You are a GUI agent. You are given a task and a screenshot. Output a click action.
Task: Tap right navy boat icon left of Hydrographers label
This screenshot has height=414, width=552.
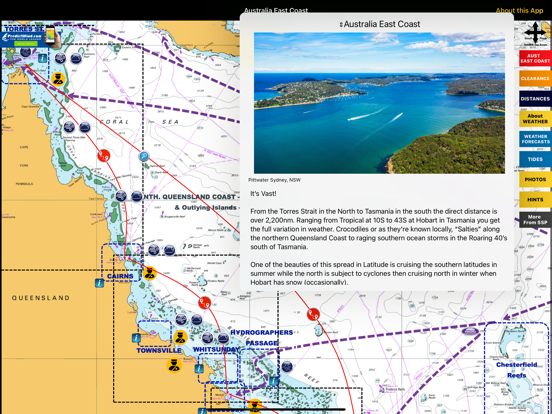pyautogui.click(x=223, y=338)
